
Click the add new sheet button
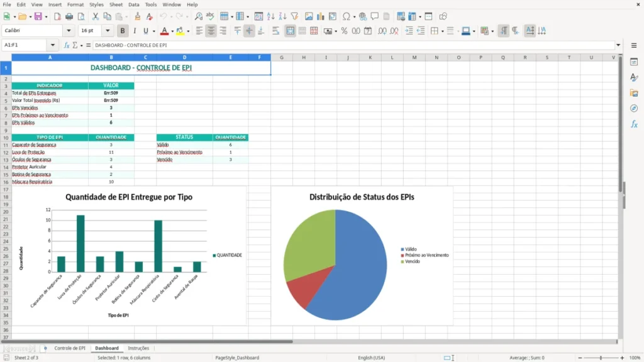[45, 348]
